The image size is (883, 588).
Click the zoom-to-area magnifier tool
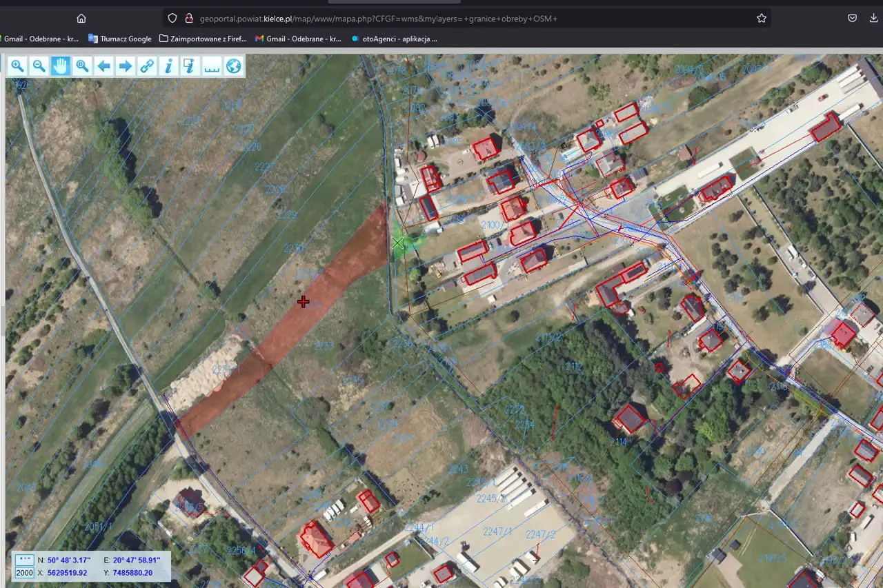pyautogui.click(x=82, y=66)
